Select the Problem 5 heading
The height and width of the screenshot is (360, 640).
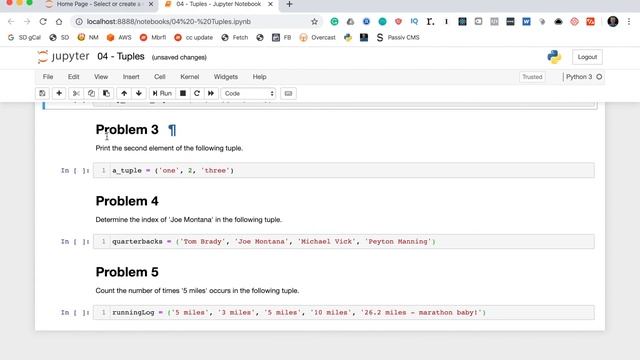click(x=127, y=272)
